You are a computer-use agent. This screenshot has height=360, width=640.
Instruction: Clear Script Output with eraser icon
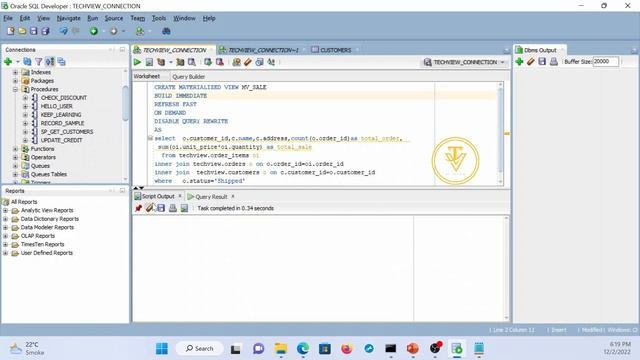(149, 208)
